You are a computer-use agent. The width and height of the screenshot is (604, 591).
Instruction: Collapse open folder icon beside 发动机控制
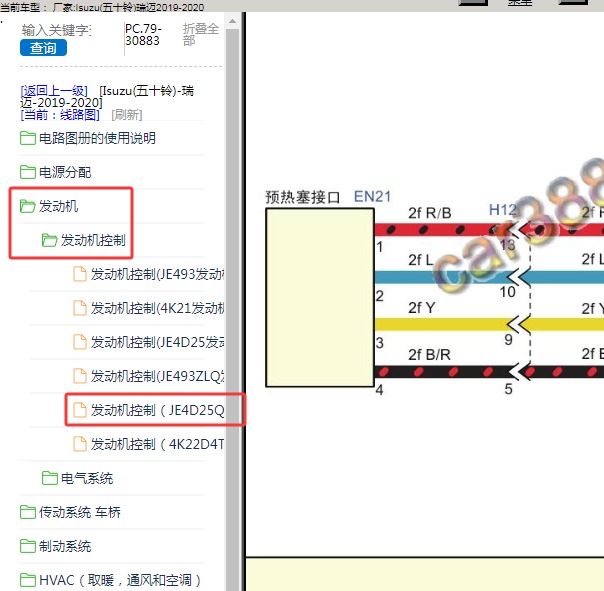click(x=49, y=240)
